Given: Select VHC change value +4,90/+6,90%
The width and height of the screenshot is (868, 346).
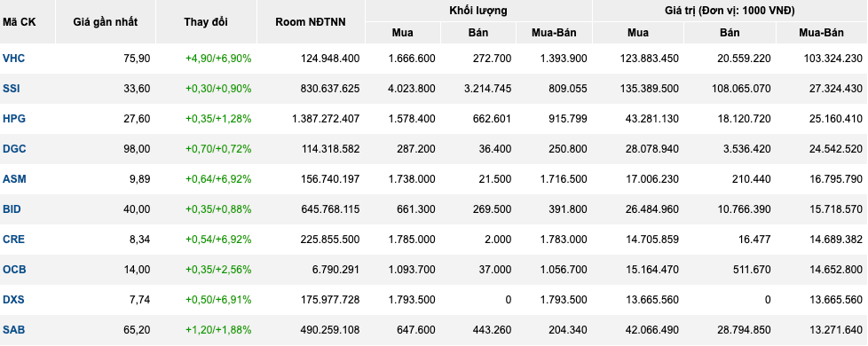Looking at the screenshot, I should [218, 59].
